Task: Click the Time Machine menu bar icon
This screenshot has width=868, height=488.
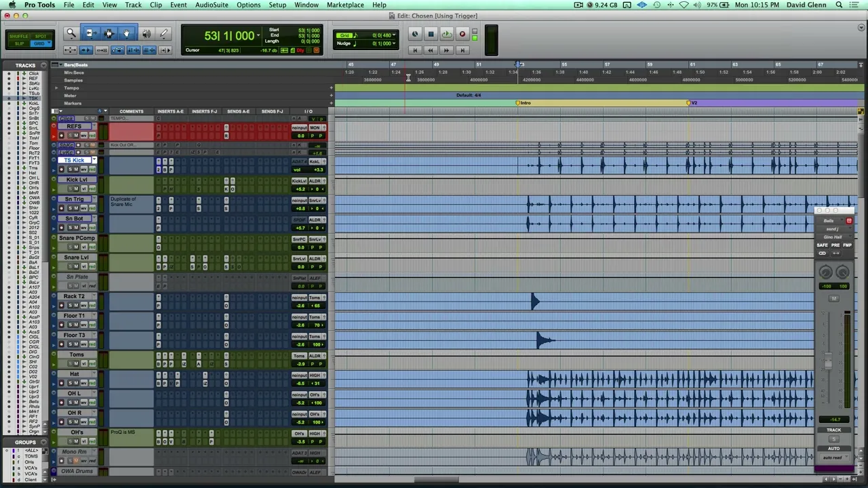Action: tap(657, 5)
